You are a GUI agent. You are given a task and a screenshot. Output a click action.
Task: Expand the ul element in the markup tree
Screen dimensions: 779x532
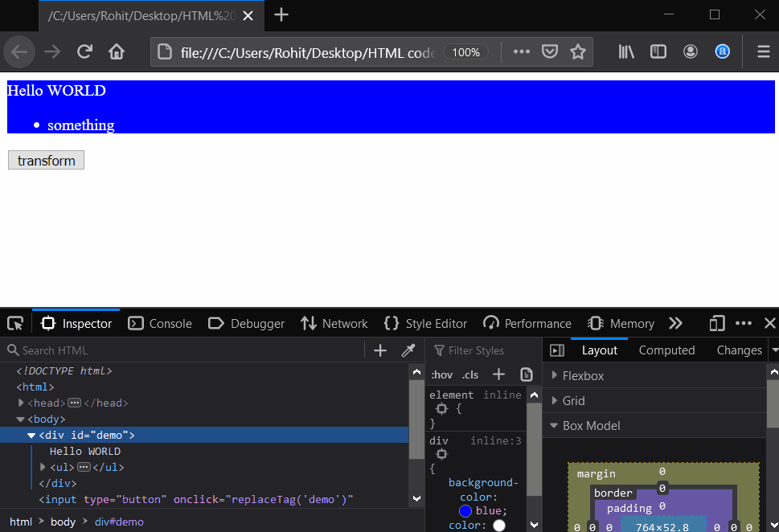coord(42,467)
